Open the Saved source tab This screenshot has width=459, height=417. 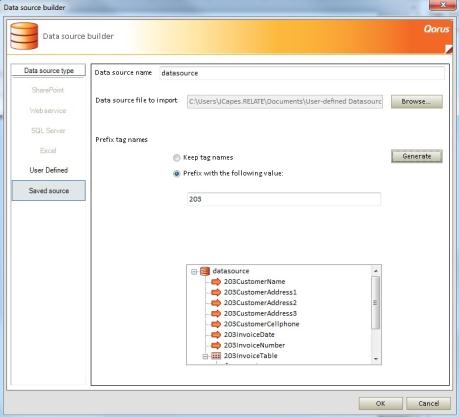[49, 191]
